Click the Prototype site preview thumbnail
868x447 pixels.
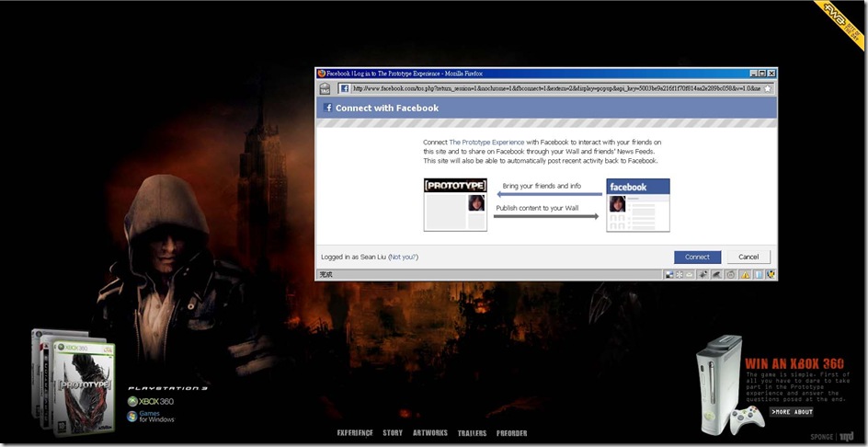[x=455, y=205]
